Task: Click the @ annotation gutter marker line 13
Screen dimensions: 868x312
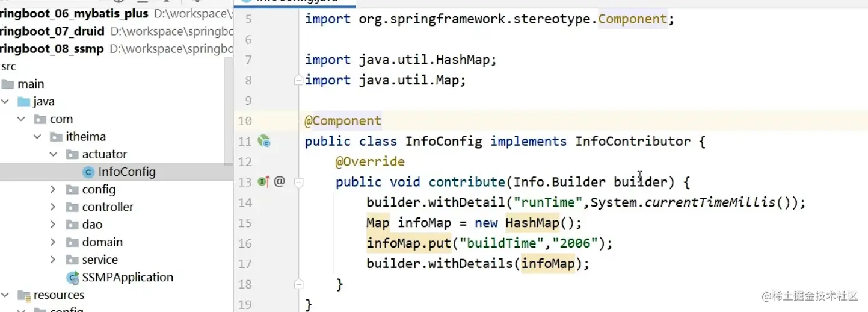Action: pyautogui.click(x=279, y=181)
